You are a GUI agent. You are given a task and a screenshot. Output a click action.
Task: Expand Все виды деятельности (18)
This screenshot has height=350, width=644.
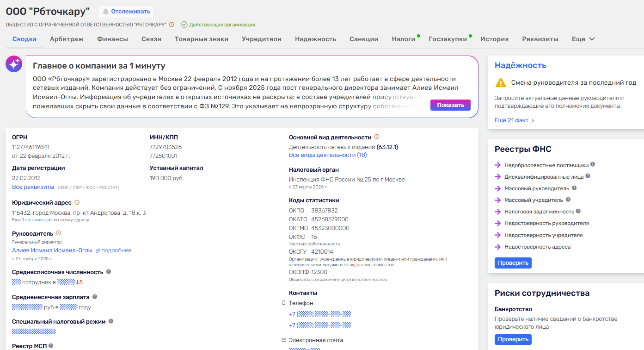(328, 155)
